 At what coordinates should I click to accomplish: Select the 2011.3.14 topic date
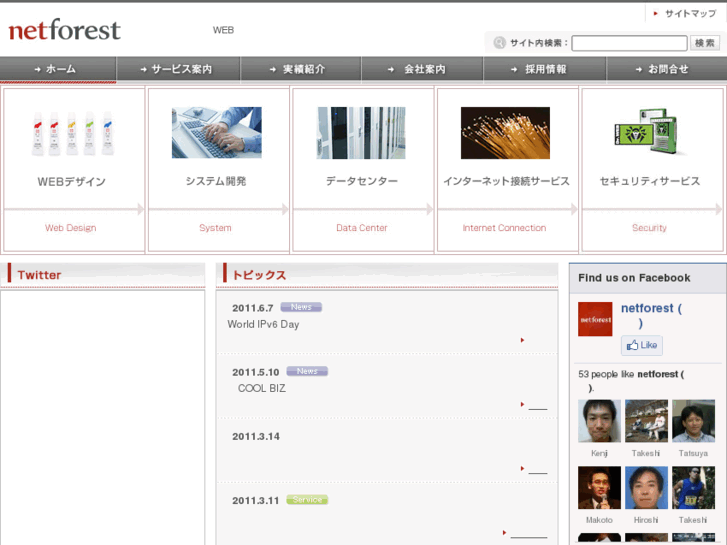pyautogui.click(x=256, y=436)
